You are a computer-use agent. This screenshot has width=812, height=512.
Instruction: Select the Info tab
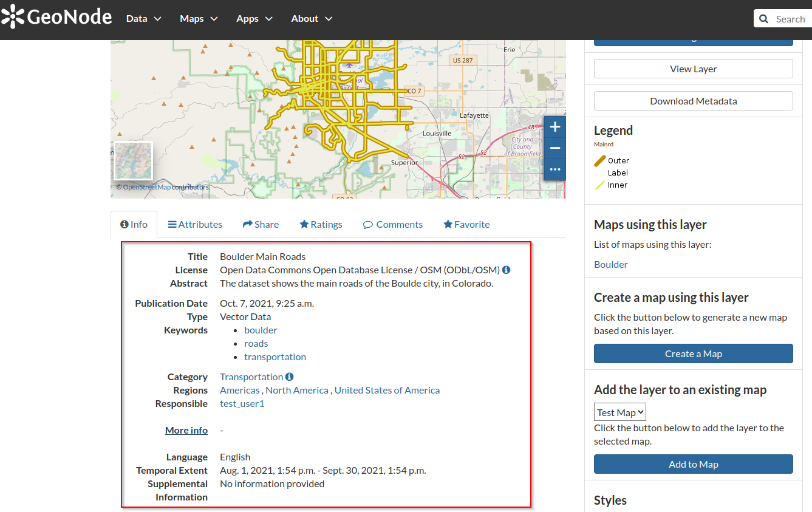coord(134,224)
